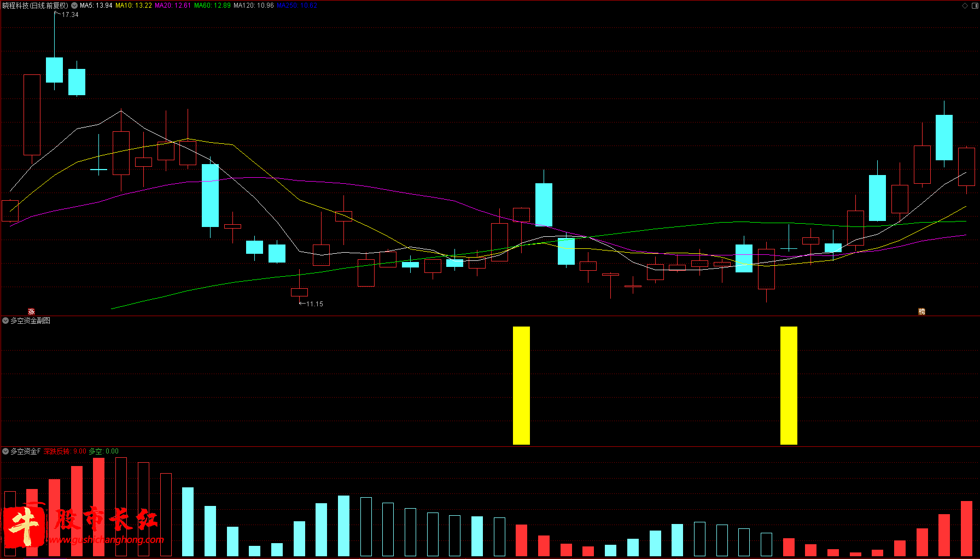Click the diamond marker icon at top right
980x559 pixels.
[965, 5]
